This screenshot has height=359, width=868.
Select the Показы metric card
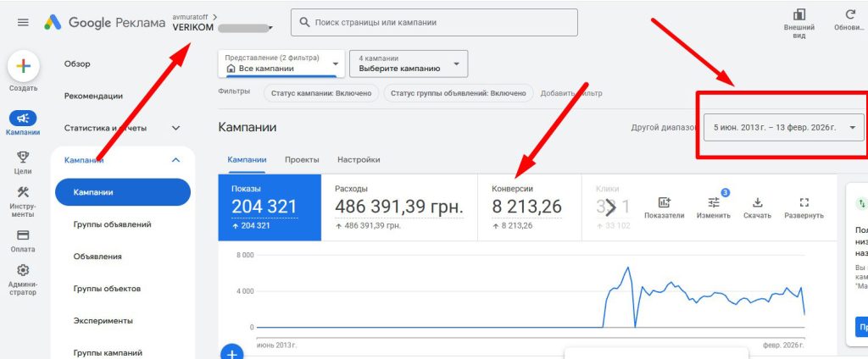point(270,207)
